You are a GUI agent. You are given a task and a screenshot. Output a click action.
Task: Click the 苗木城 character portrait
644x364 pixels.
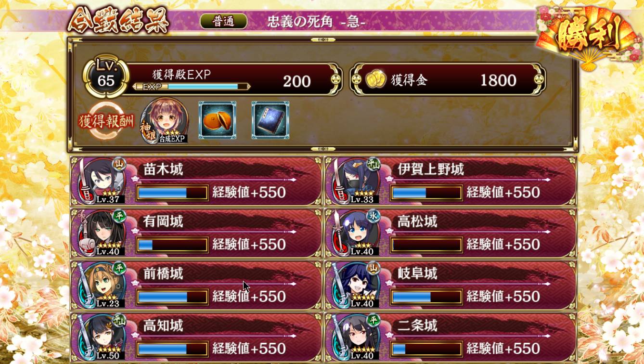click(100, 181)
